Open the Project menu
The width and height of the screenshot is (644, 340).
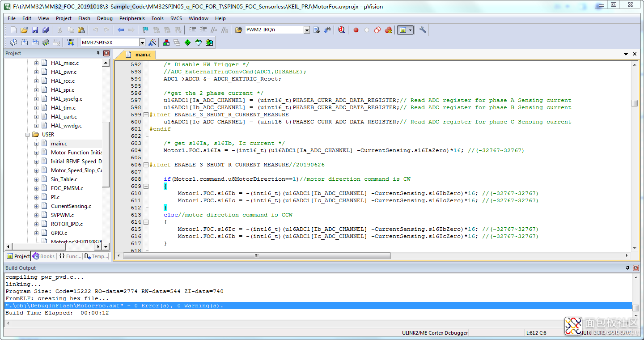(x=64, y=18)
